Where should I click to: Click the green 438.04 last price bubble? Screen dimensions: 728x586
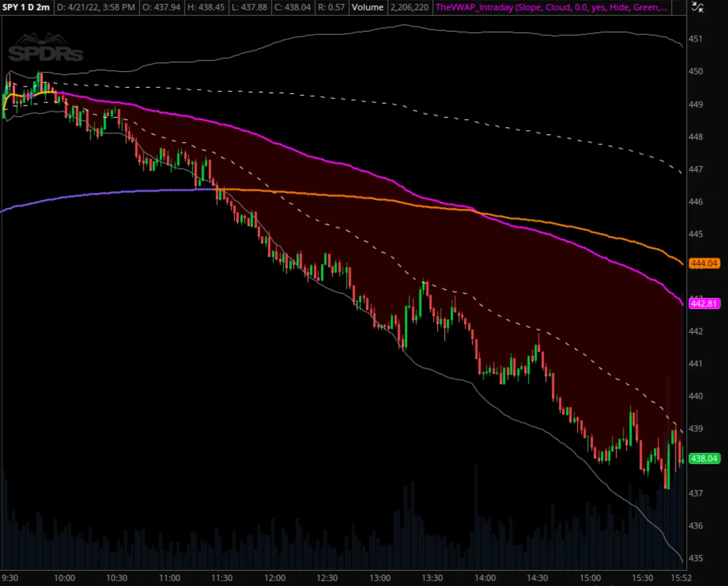704,458
